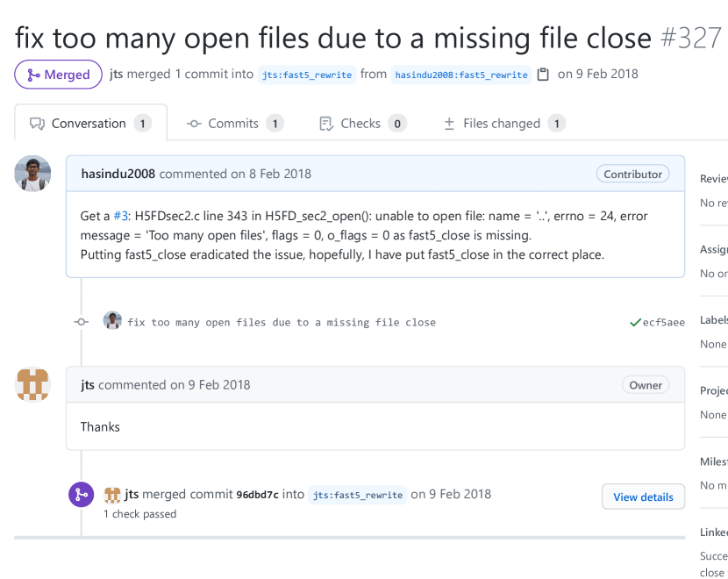728x579 pixels.
Task: Open the Conversation tab
Action: pos(89,124)
